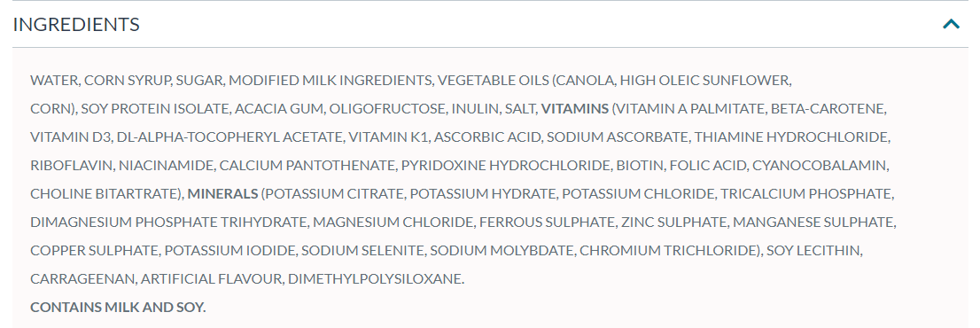Screen dimensions: 980x328
Task: Click the INGREDIENTS section heading
Action: pyautogui.click(x=76, y=24)
